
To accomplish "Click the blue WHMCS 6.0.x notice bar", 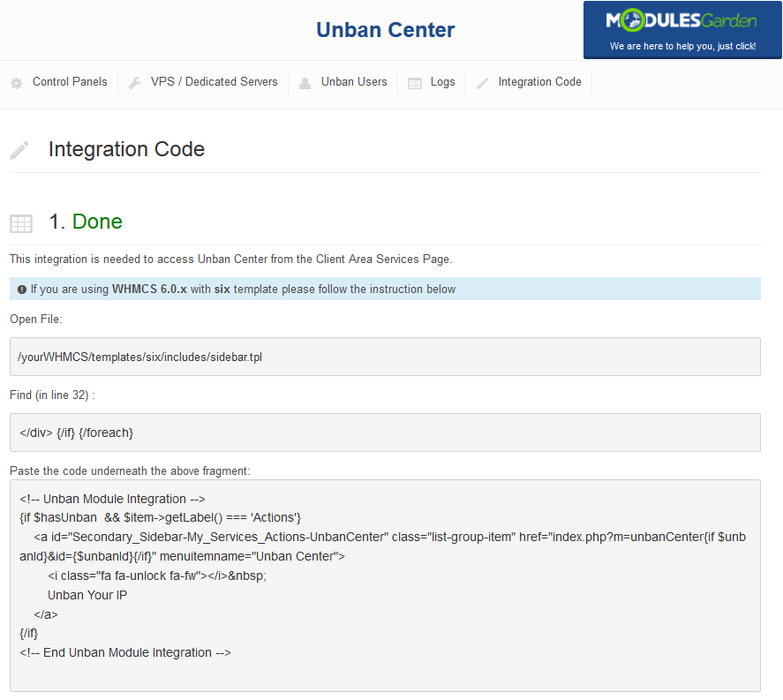I will [385, 289].
